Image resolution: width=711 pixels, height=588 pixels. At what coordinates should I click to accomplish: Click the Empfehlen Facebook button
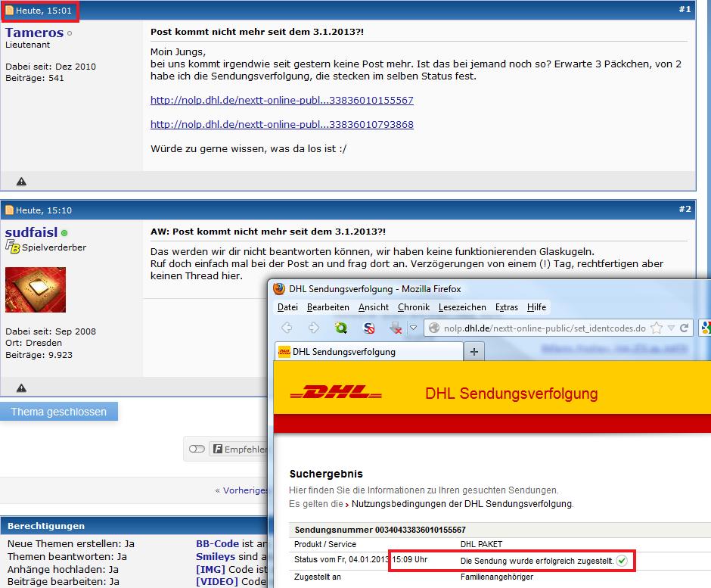coord(239,450)
